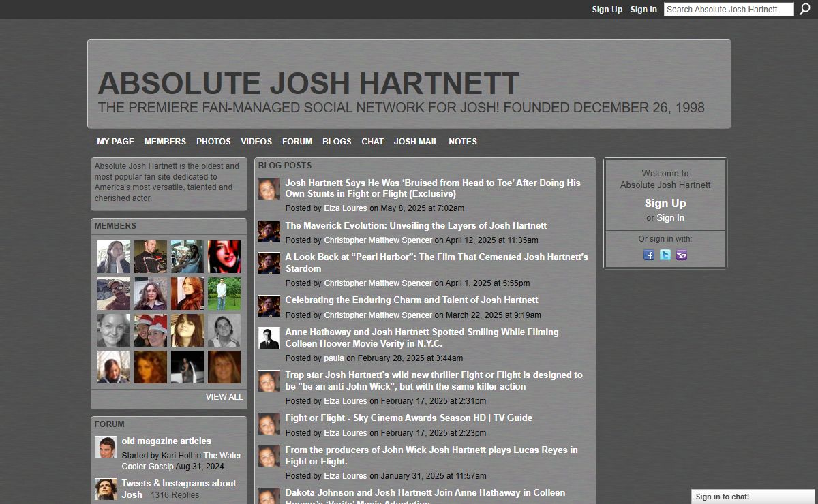Viewport: 818px width, 504px height.
Task: Open 'Fight or Flight - Sky Cinema' post
Action: pyautogui.click(x=409, y=418)
